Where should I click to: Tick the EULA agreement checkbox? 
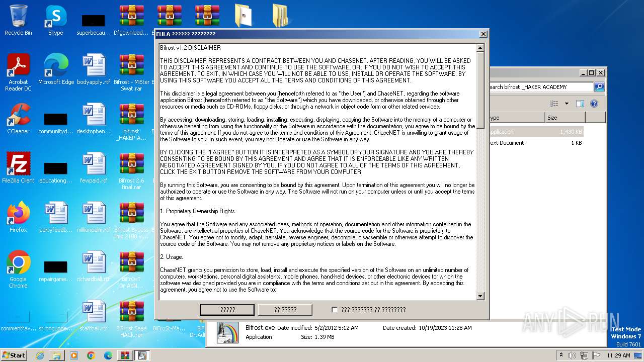coord(335,310)
